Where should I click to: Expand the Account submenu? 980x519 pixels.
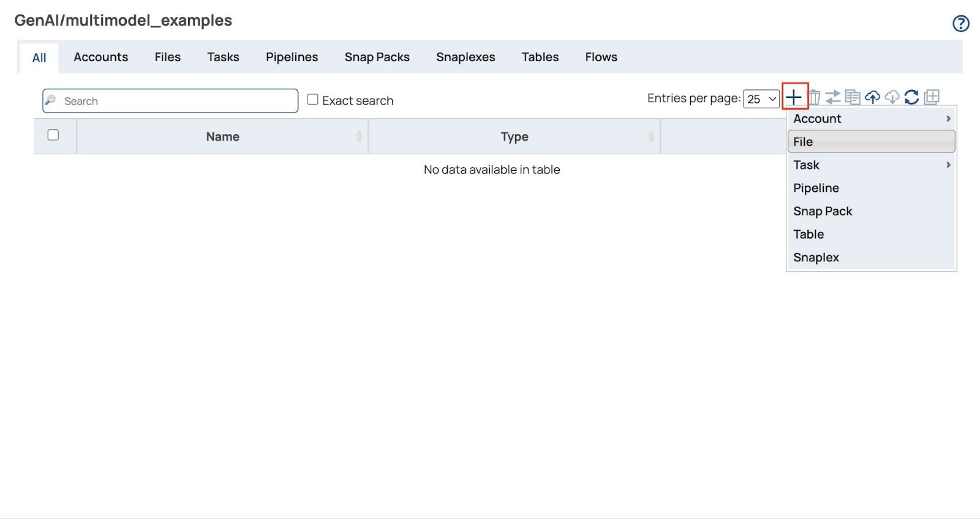pos(871,119)
